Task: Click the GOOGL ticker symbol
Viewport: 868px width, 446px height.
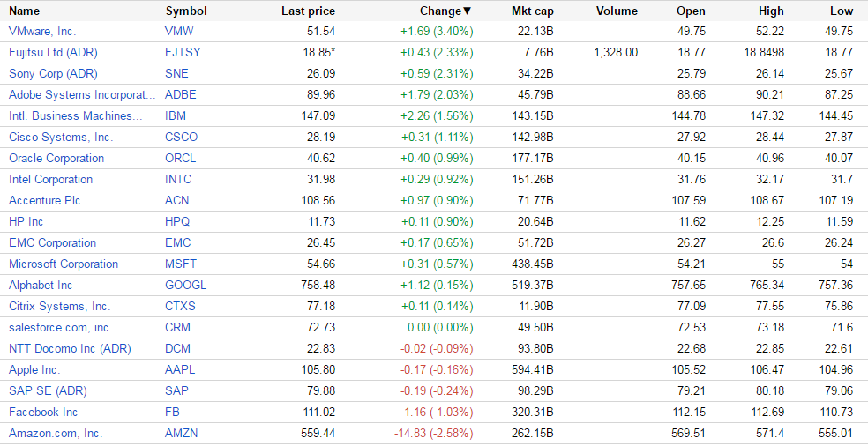Action: 185,285
